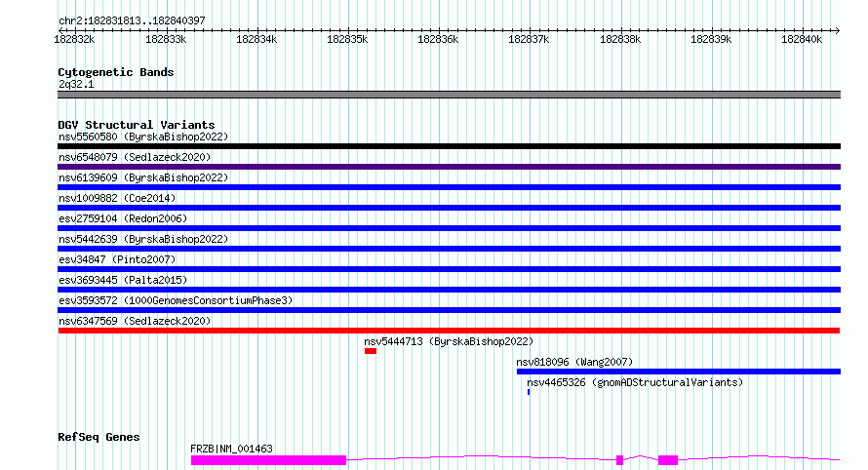Click the nsv1009882 (Coe2014) label
The height and width of the screenshot is (470, 868).
tap(117, 198)
